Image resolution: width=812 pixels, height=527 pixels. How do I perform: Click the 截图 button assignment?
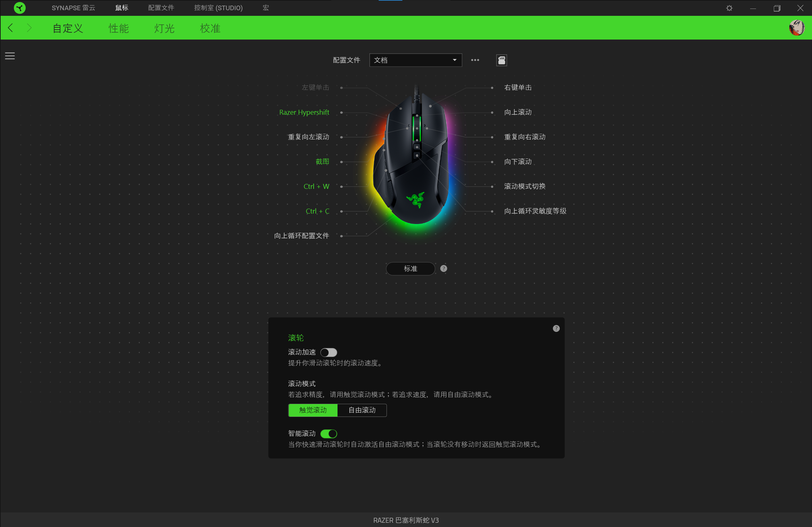pyautogui.click(x=322, y=161)
